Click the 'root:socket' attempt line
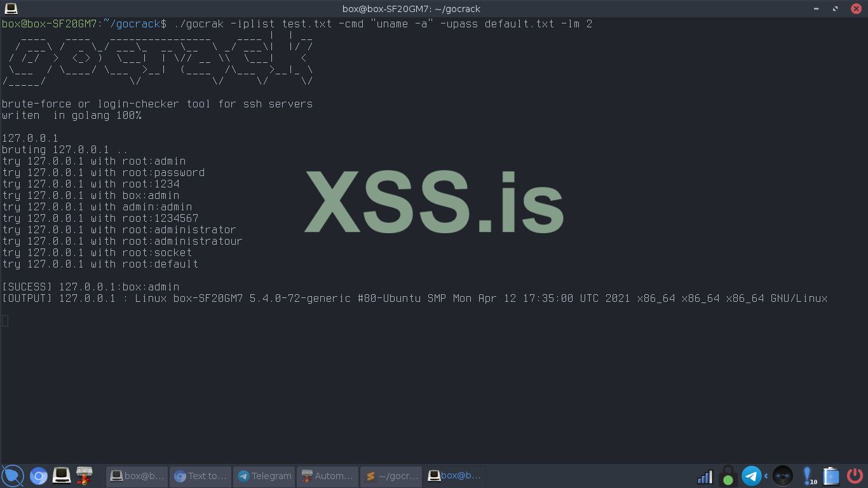 [97, 253]
